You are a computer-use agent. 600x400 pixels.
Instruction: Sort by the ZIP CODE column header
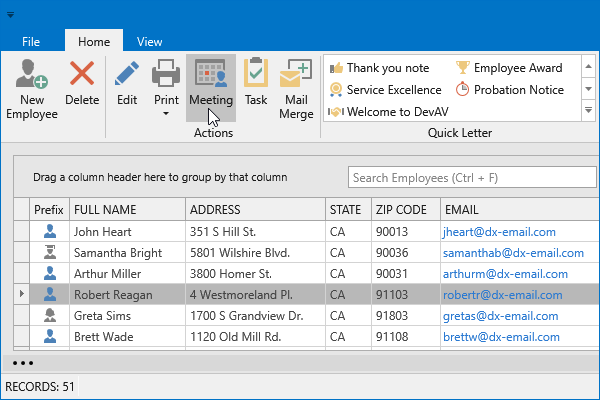coord(406,210)
